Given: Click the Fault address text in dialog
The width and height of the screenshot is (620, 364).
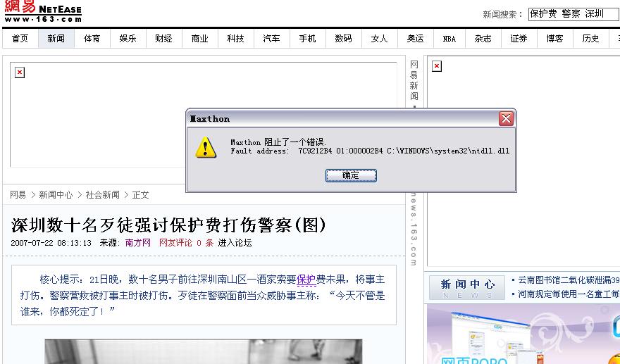Looking at the screenshot, I should (370, 151).
